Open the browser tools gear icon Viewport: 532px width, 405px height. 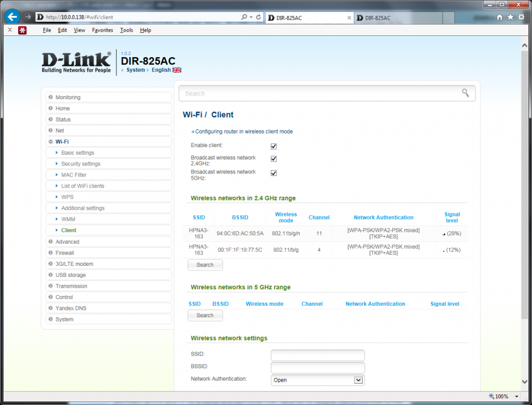tap(521, 17)
